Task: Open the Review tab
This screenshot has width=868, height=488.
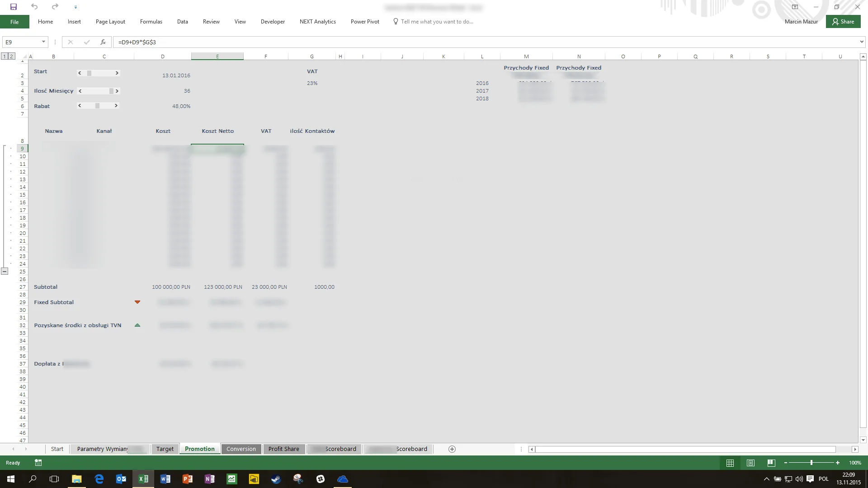Action: click(x=211, y=22)
